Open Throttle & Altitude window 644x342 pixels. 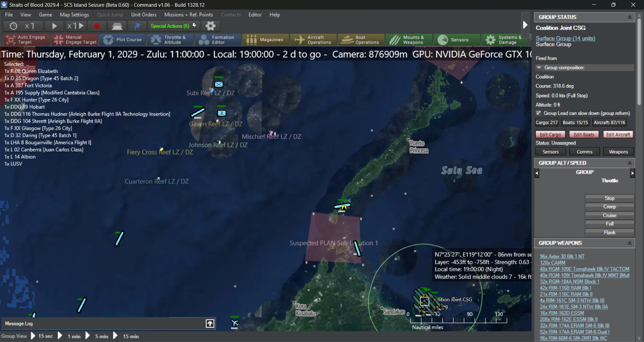tap(170, 40)
